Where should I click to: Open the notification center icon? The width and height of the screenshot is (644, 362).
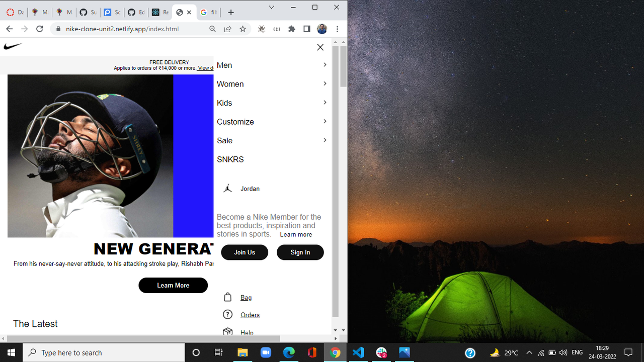point(628,352)
